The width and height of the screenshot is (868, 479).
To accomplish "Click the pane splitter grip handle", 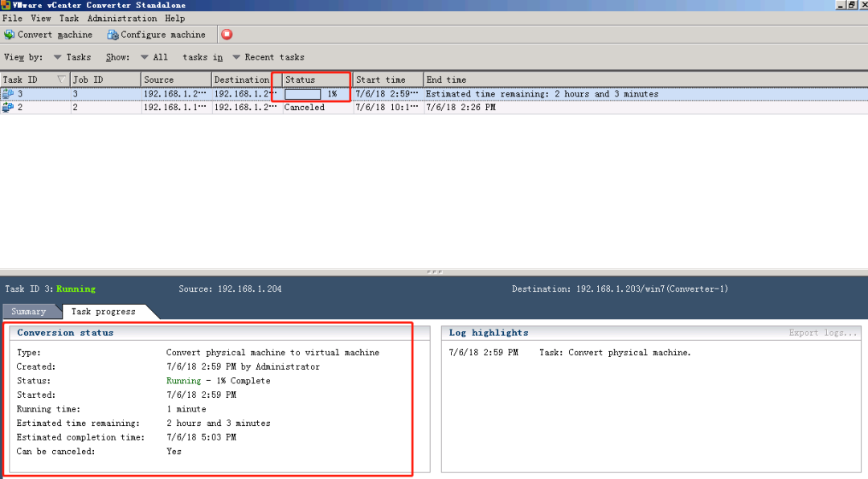I will tap(434, 272).
